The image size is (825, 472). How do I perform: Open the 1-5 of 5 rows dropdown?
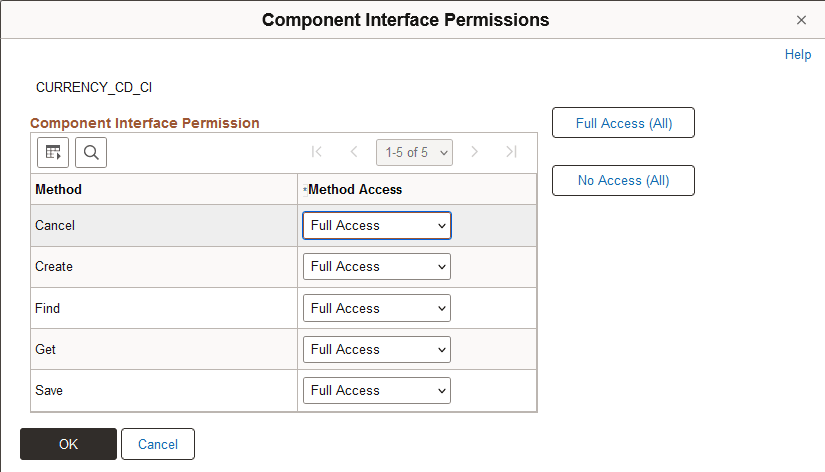click(414, 152)
